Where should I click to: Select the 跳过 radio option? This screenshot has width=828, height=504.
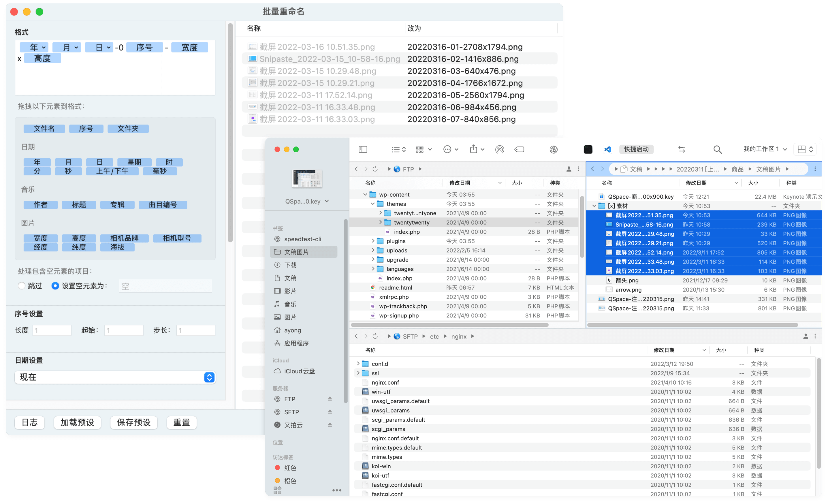tap(22, 286)
